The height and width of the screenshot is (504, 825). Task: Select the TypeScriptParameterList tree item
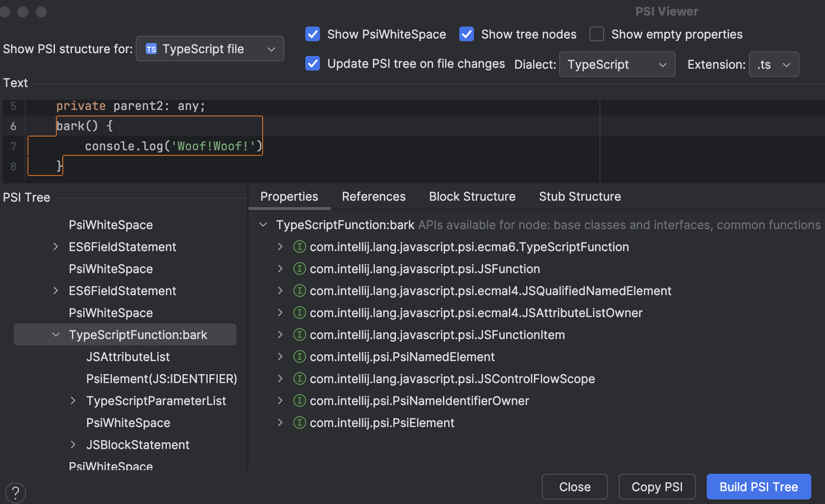point(156,400)
